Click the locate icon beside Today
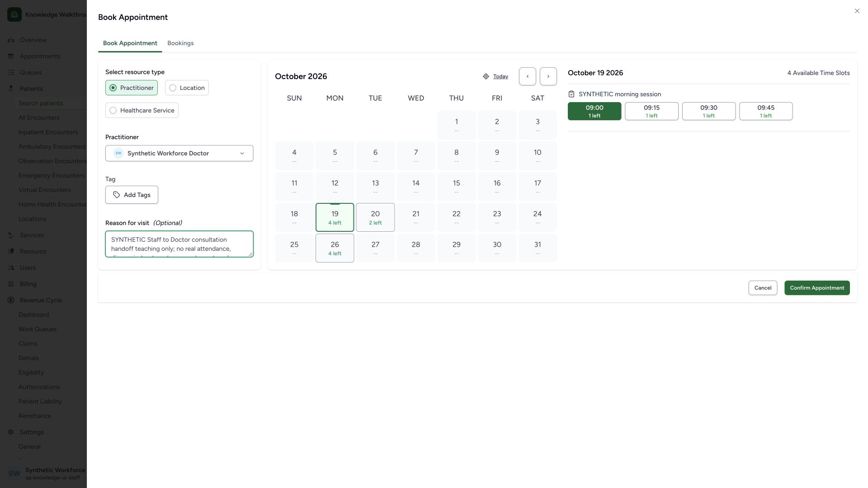The image size is (868, 488). click(x=486, y=76)
